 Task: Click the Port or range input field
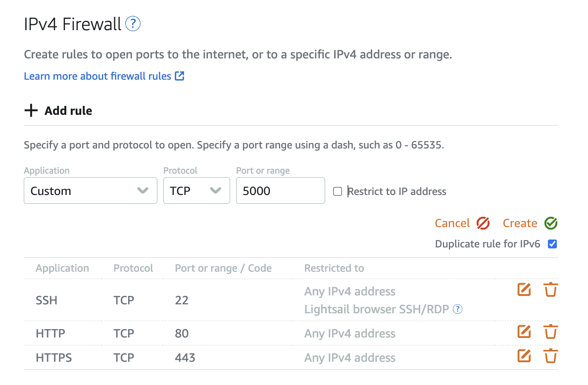280,191
